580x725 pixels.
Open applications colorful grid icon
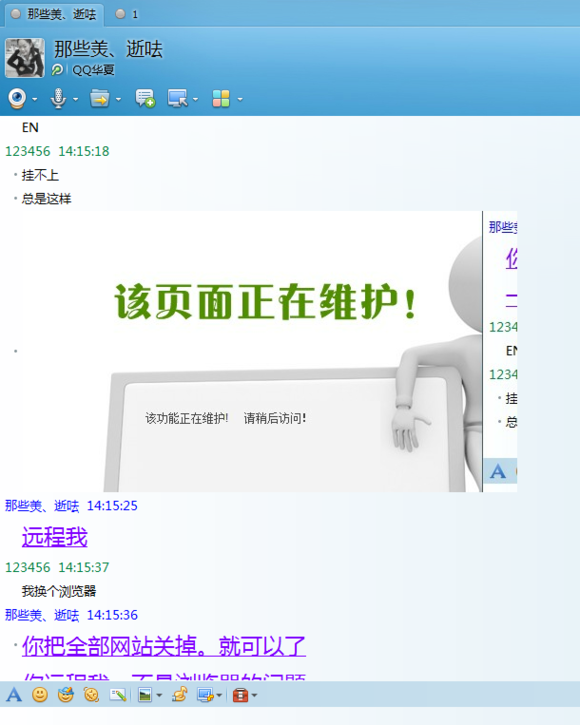point(221,98)
